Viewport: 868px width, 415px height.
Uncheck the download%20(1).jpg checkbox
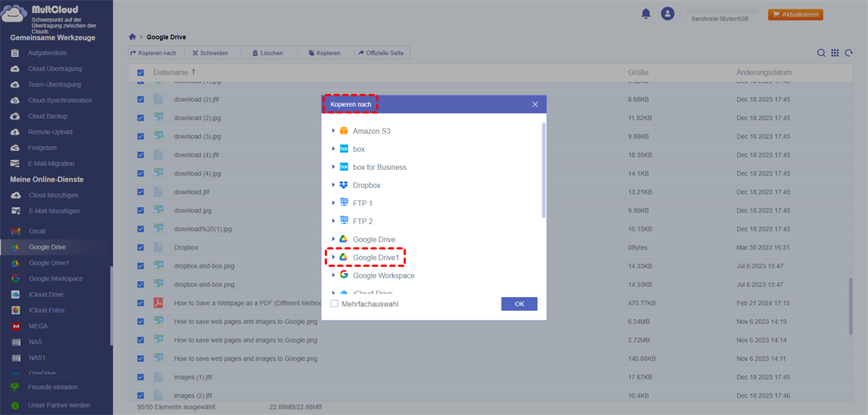coord(140,229)
